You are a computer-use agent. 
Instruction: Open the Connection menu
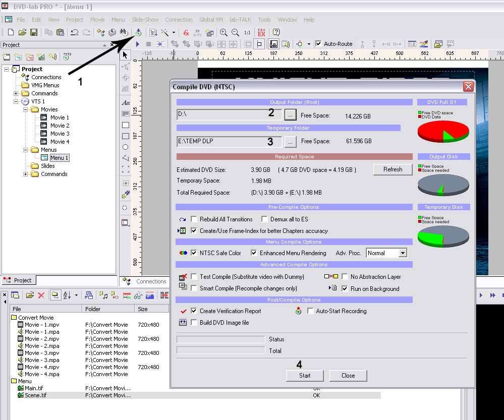tap(179, 20)
